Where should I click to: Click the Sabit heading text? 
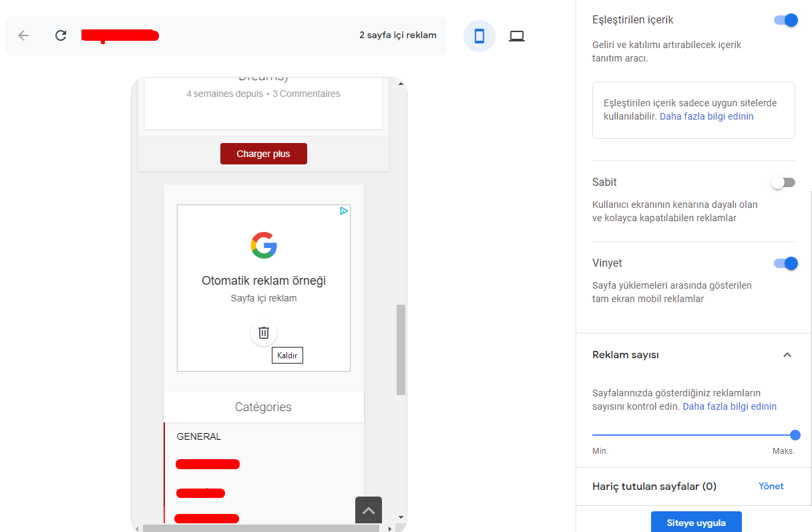click(x=604, y=182)
